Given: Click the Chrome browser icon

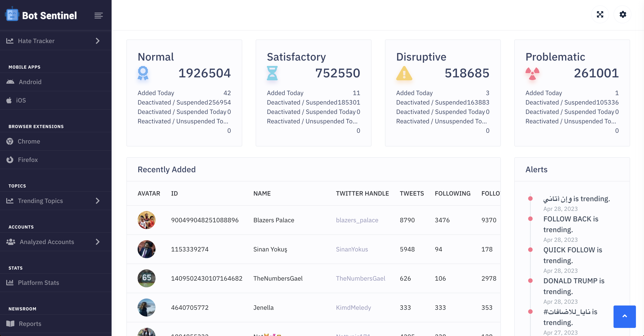Looking at the screenshot, I should (x=10, y=141).
